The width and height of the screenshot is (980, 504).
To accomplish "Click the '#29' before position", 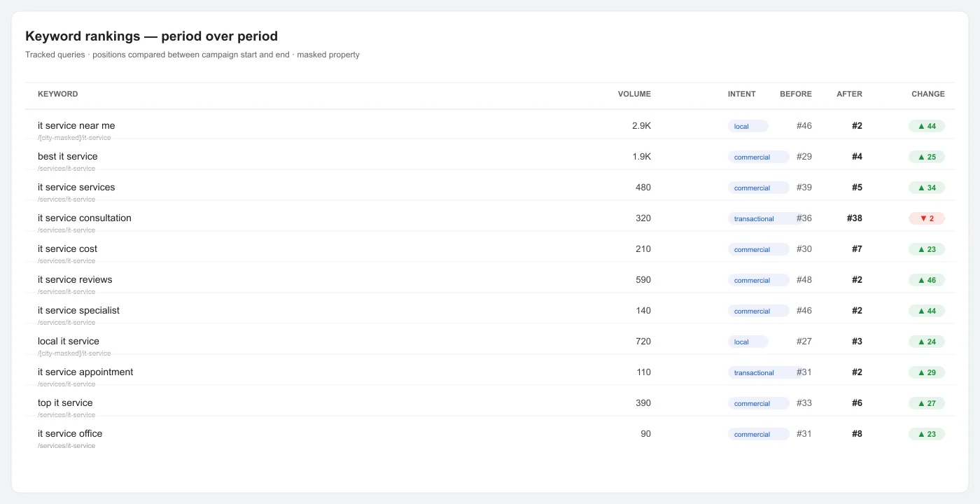I will (804, 156).
